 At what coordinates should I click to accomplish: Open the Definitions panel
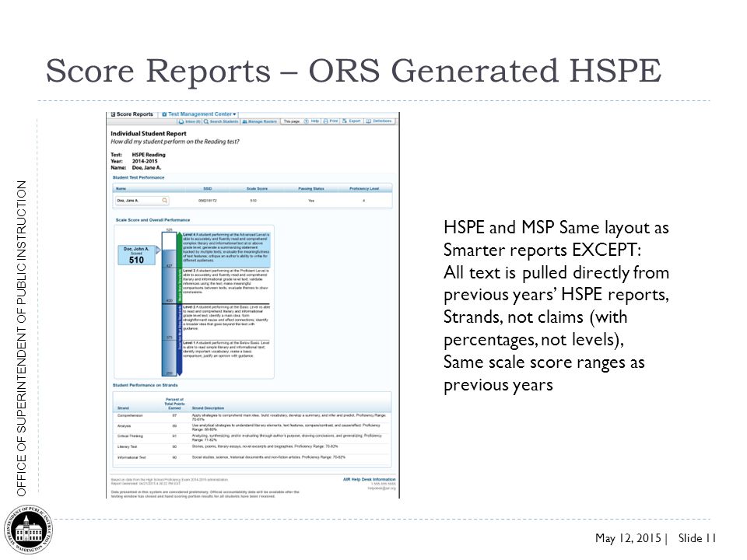[379, 121]
